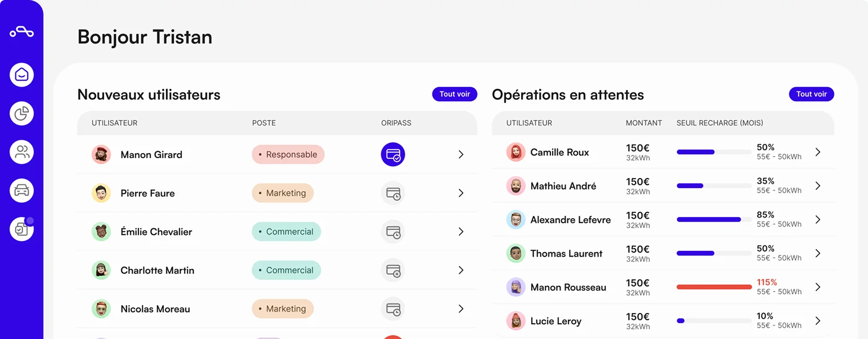Click the ORIPASS column header

[x=396, y=123]
